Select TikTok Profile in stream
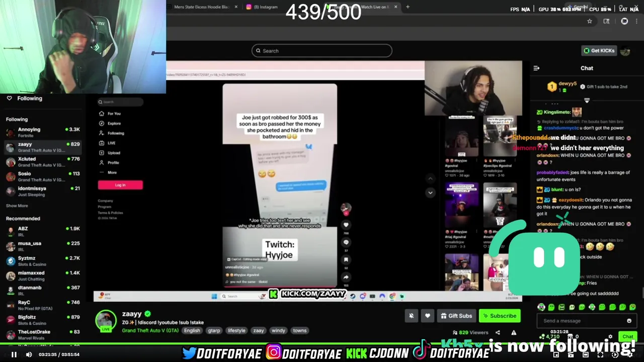 110,162
